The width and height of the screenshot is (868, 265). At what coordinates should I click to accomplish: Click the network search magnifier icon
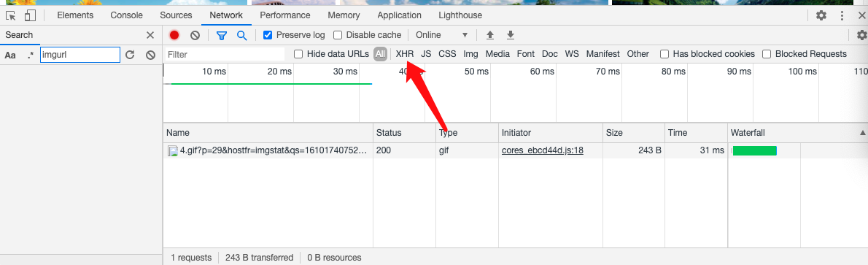coord(241,35)
